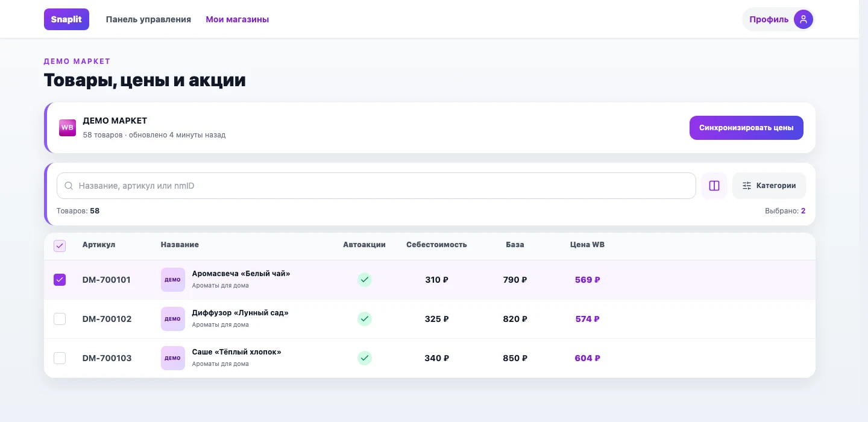This screenshot has width=868, height=422.
Task: Open the Мои магазины section
Action: pyautogui.click(x=237, y=19)
